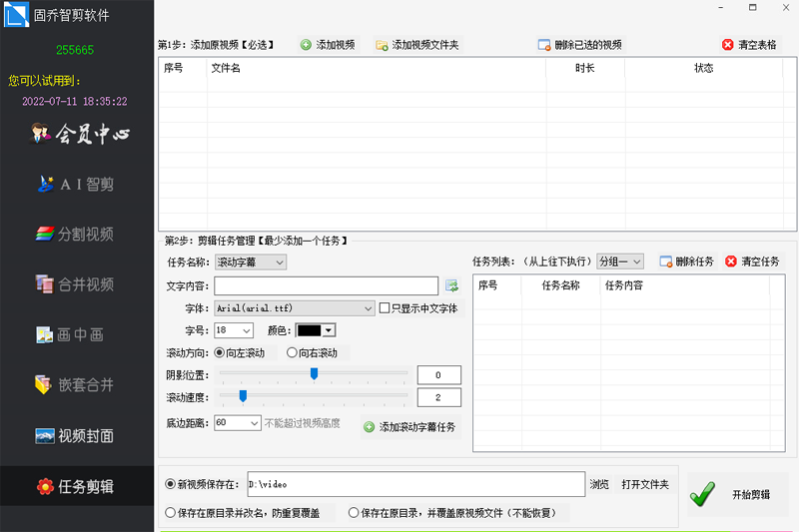Select 向左滚动 radio button
799x532 pixels.
click(x=219, y=352)
